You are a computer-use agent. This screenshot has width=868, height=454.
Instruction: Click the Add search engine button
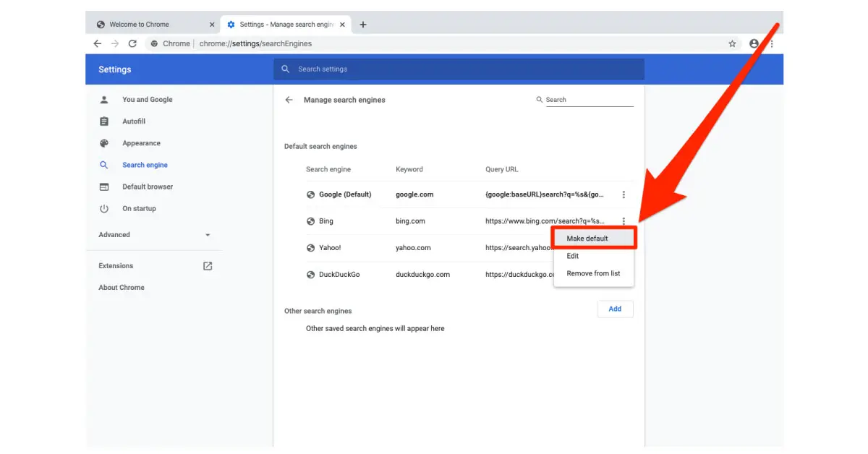click(x=615, y=309)
